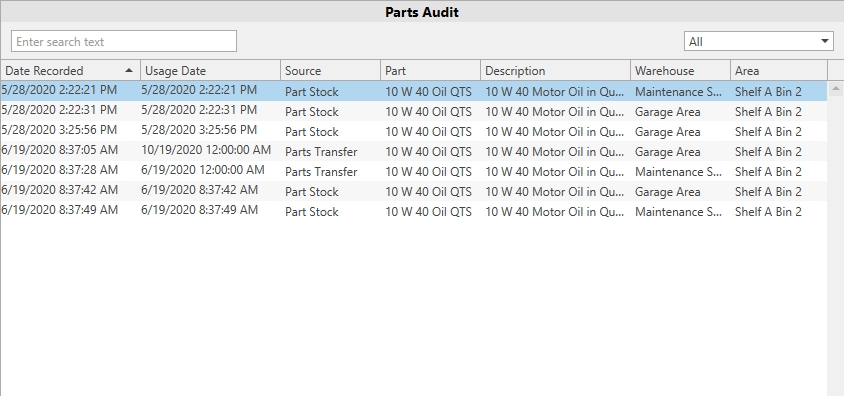Click usage date 6/19/2020 12:00:00 AM
844x396 pixels.
pos(203,169)
